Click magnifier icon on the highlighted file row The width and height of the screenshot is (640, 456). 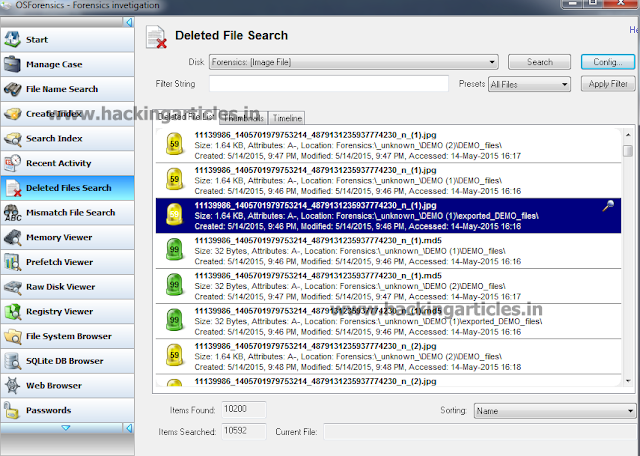click(608, 205)
